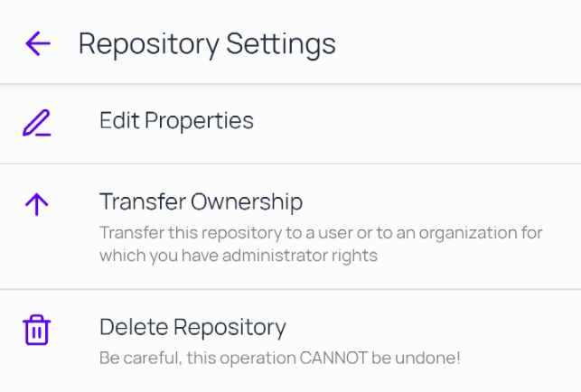
Task: Click 'Be careful' at start of warning
Action: [141, 359]
